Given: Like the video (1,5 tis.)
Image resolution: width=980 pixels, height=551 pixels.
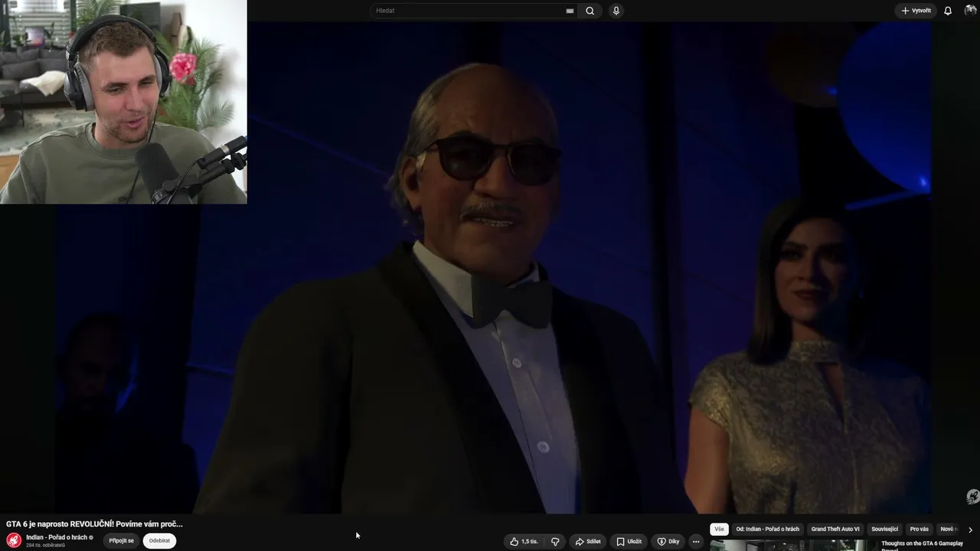Looking at the screenshot, I should tap(524, 541).
